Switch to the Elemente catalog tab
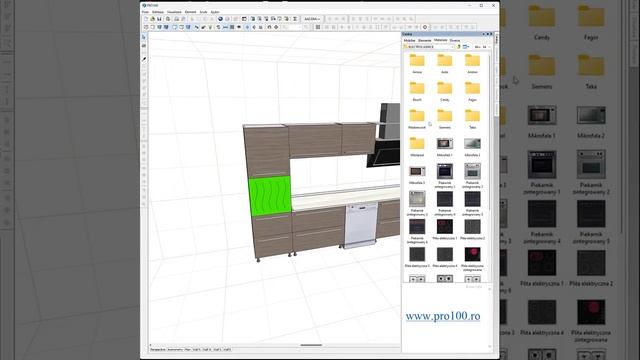The height and width of the screenshot is (360, 640). coord(424,40)
